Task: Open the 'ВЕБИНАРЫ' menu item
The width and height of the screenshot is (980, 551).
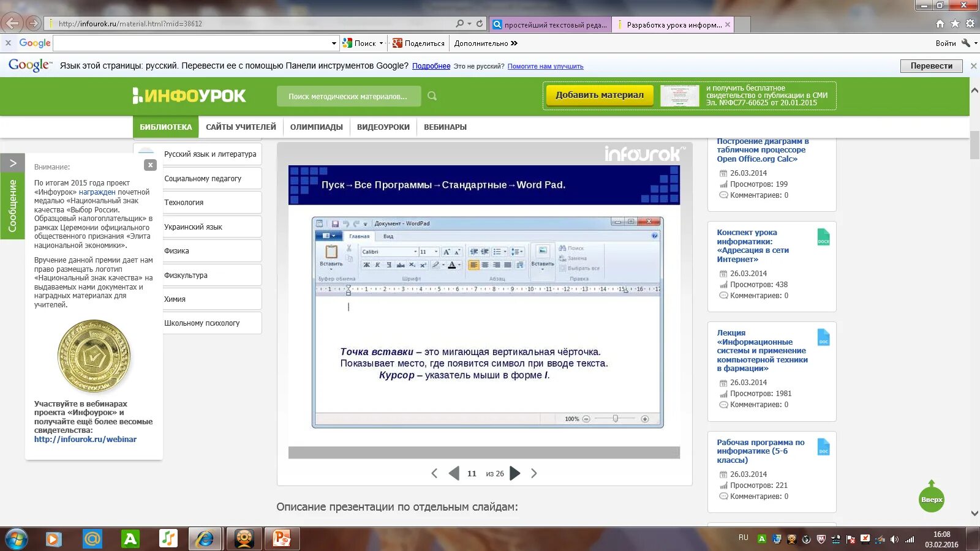Action: coord(445,127)
